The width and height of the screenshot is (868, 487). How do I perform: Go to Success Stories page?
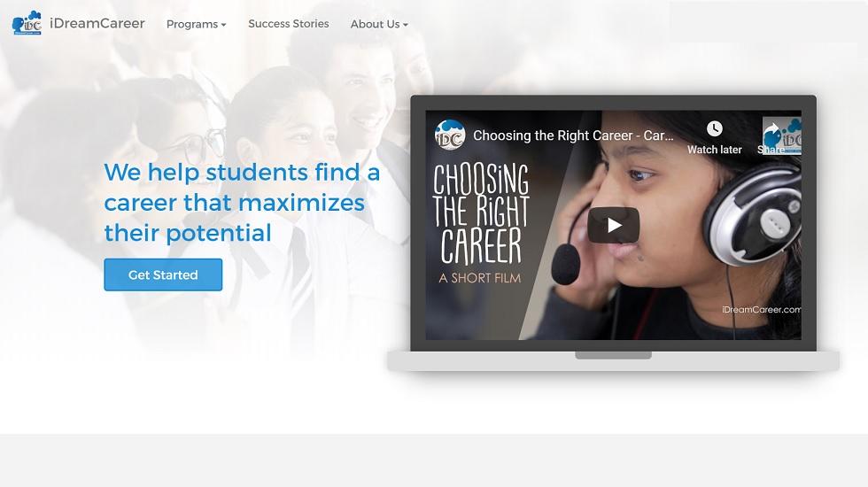[x=289, y=24]
